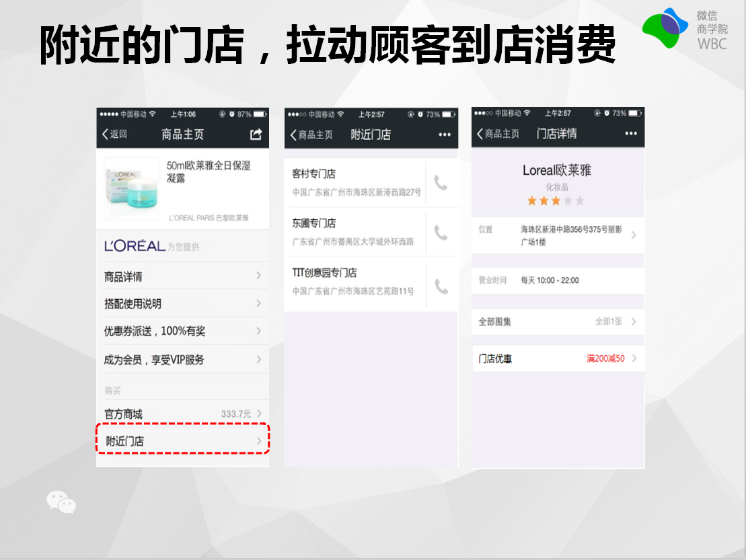Image resolution: width=746 pixels, height=560 pixels.
Task: Go back to 商品主页 from 附近门店 screen
Action: pyautogui.click(x=311, y=135)
